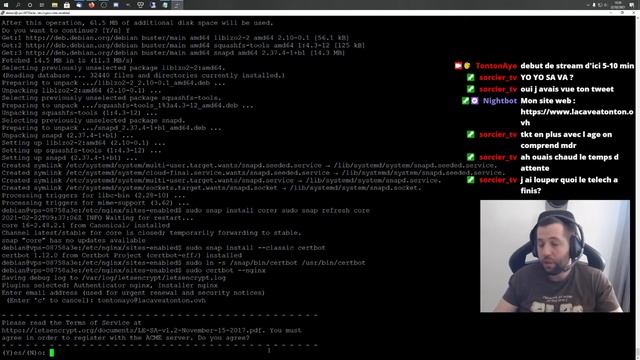This screenshot has height=360, width=640.
Task: Click the 'Processing triggers for mime-support' line
Action: (x=95, y=203)
